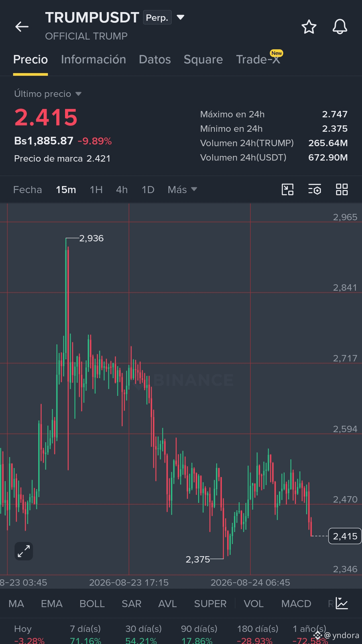Screen dimensions: 362x644
Task: Expand chart to fullscreen
Action: [24, 551]
